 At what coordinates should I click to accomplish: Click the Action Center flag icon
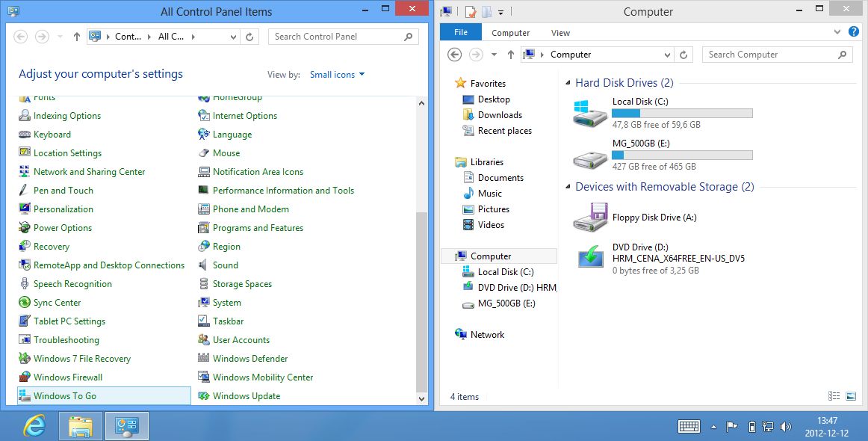coord(732,427)
